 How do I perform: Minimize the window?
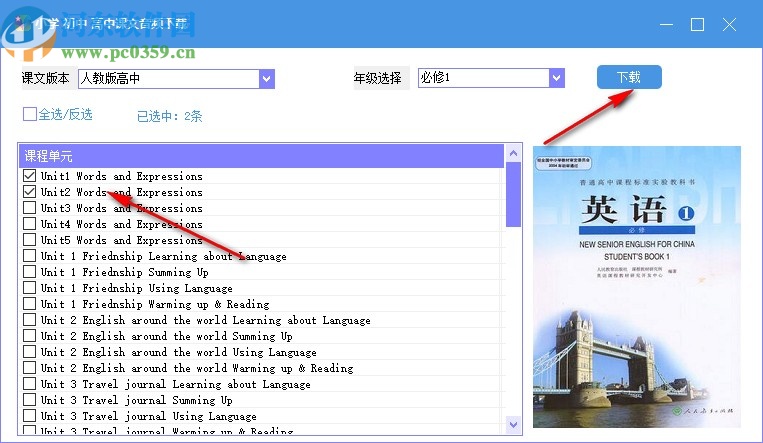666,24
